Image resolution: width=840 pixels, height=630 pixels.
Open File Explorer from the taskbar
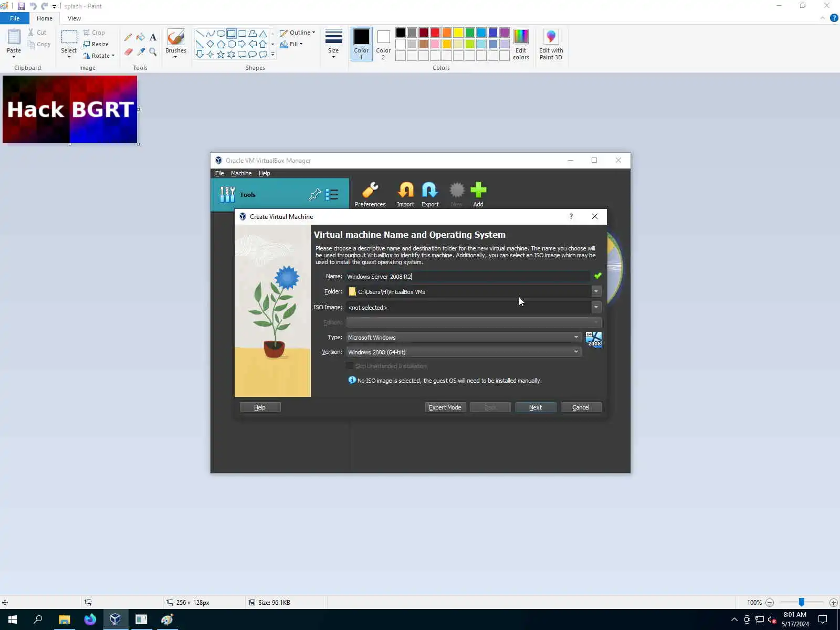[x=64, y=619]
